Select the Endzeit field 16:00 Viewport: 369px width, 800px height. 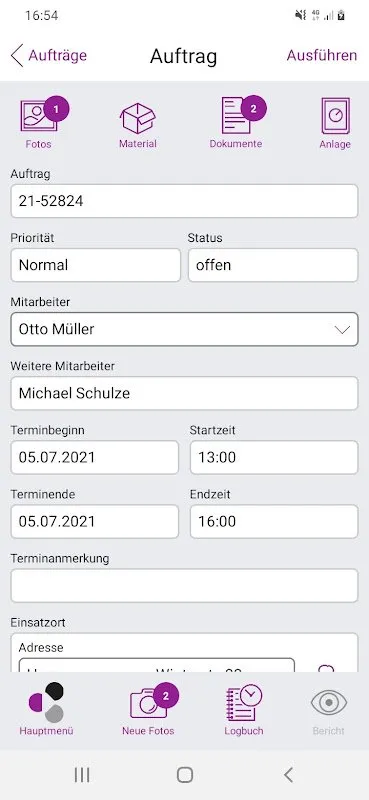point(274,521)
